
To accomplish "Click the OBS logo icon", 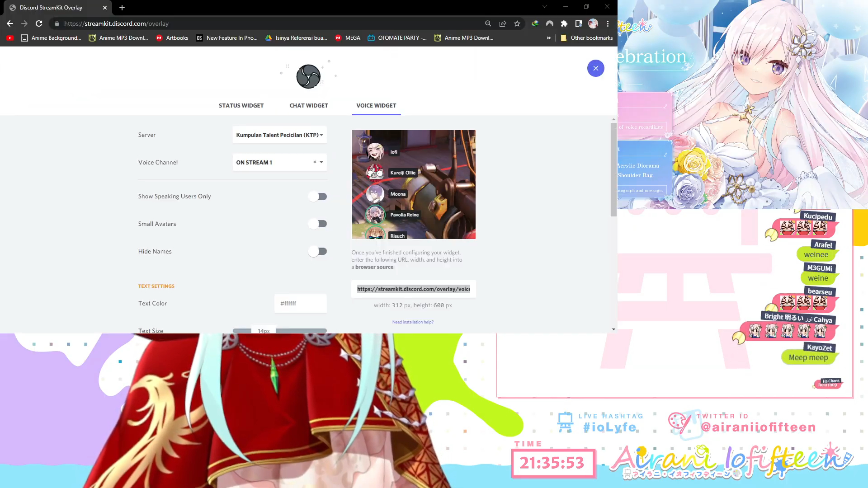I will [308, 76].
